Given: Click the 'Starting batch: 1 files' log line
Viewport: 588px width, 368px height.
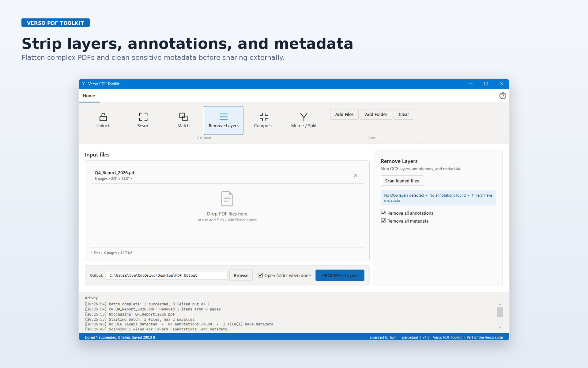Looking at the screenshot, I should 140,319.
